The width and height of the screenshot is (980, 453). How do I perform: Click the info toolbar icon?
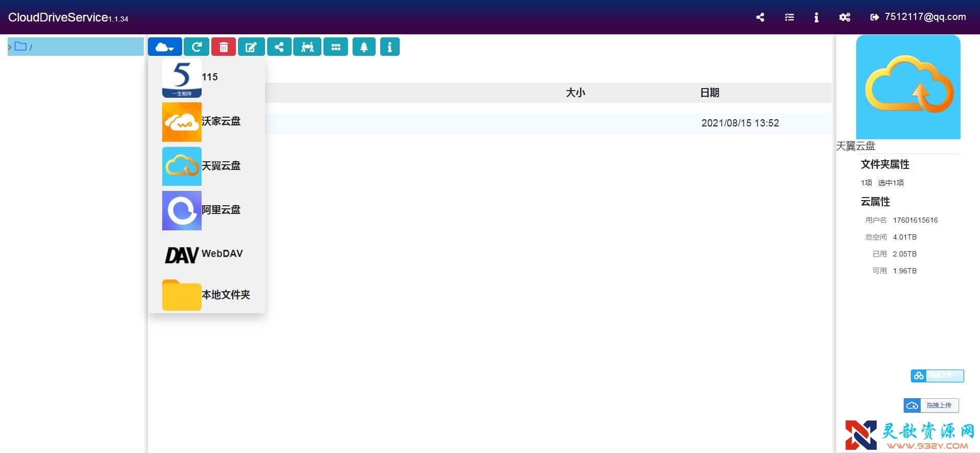coord(389,47)
